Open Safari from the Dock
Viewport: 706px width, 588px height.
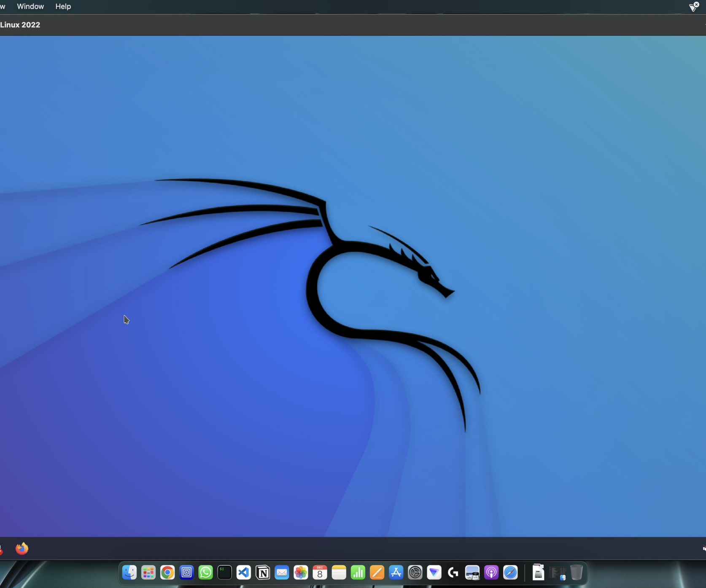pyautogui.click(x=510, y=572)
